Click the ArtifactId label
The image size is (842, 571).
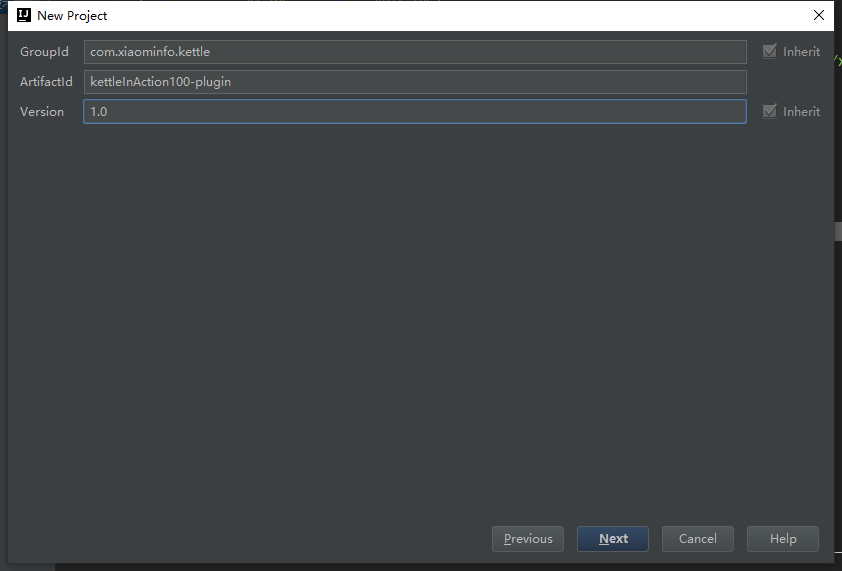(46, 82)
